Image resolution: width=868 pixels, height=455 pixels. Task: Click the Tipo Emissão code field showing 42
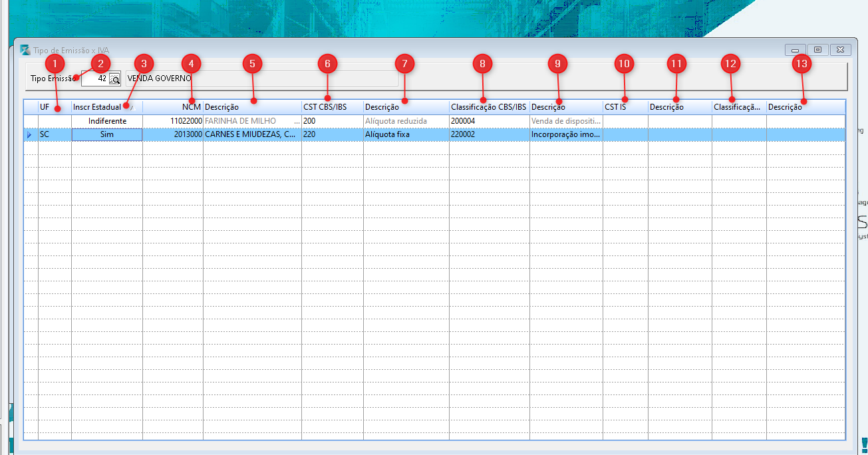94,78
